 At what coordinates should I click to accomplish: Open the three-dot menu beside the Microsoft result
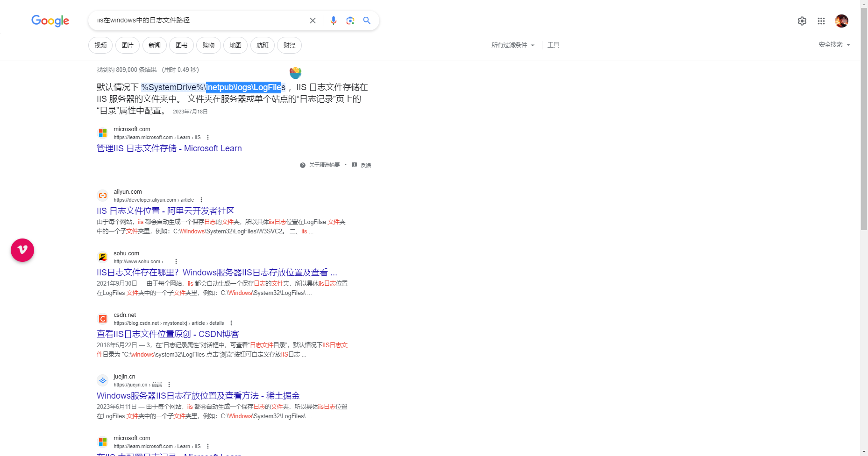point(208,137)
